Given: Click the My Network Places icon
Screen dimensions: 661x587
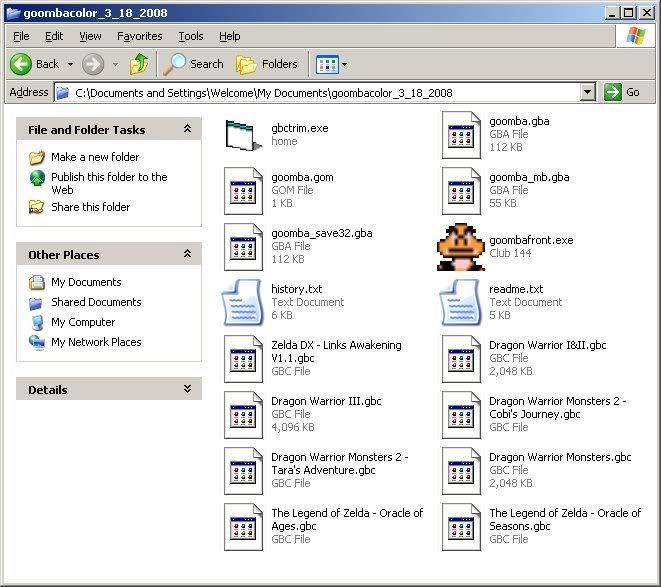Looking at the screenshot, I should pyautogui.click(x=37, y=342).
